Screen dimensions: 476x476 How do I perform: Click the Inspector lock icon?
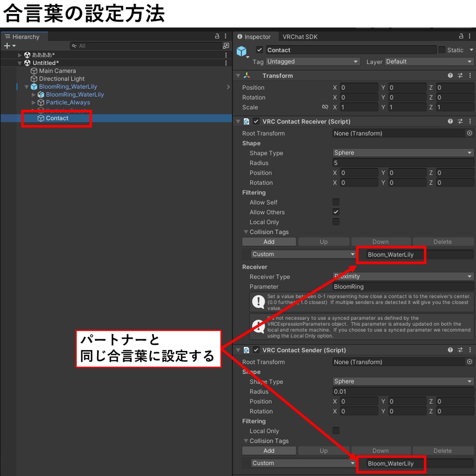[x=461, y=36]
